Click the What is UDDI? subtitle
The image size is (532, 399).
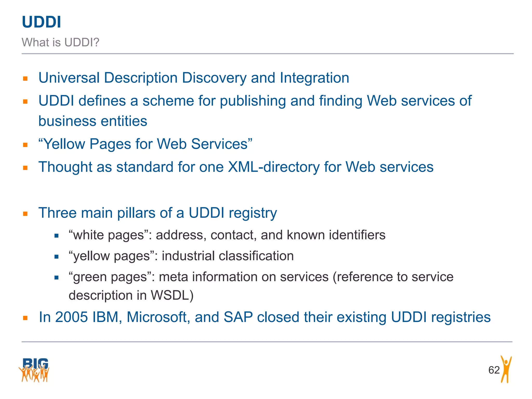[61, 42]
